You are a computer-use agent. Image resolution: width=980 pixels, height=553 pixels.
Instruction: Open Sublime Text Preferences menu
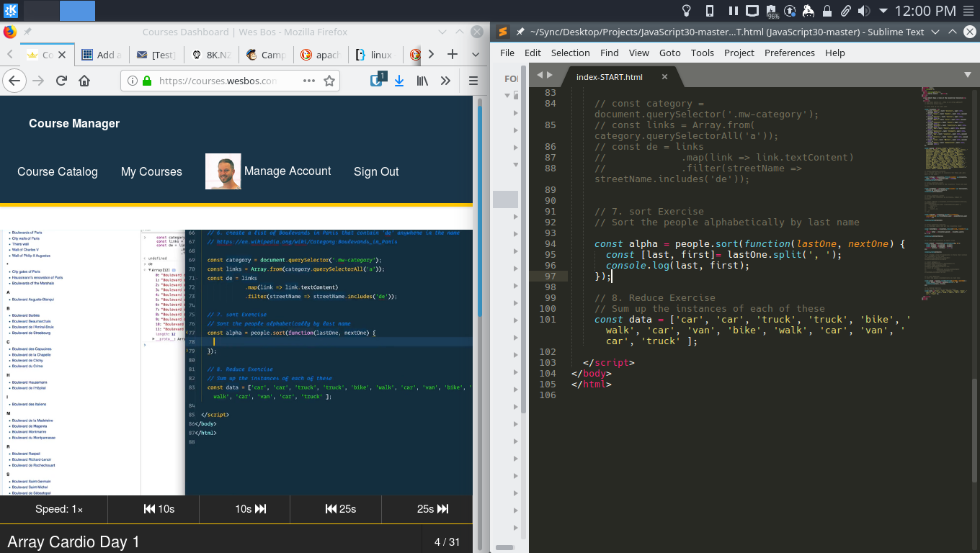coord(790,53)
